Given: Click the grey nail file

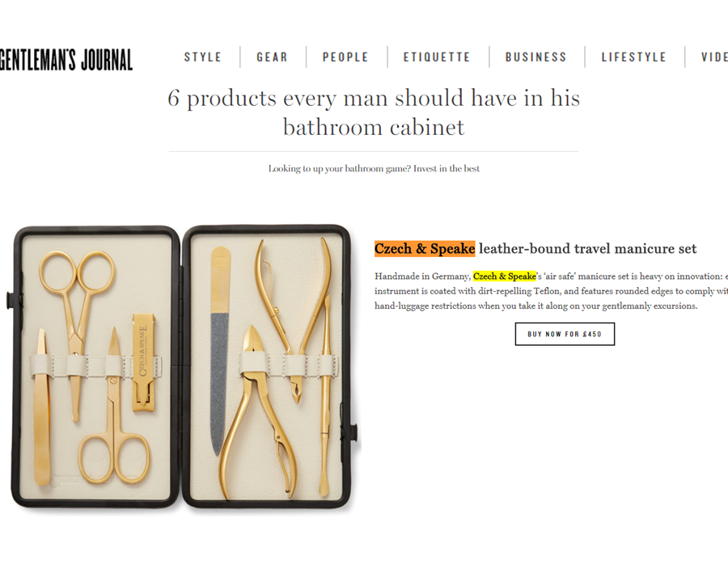Looking at the screenshot, I should (220, 351).
